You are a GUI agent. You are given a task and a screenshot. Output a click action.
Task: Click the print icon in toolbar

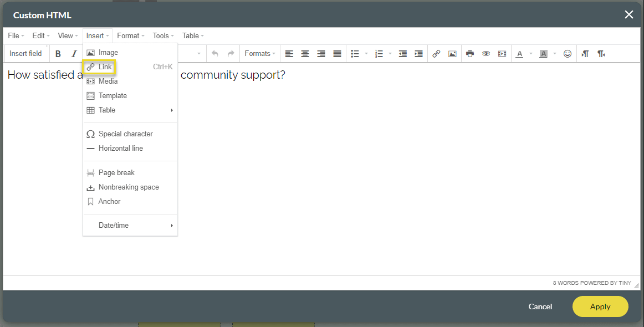[470, 54]
